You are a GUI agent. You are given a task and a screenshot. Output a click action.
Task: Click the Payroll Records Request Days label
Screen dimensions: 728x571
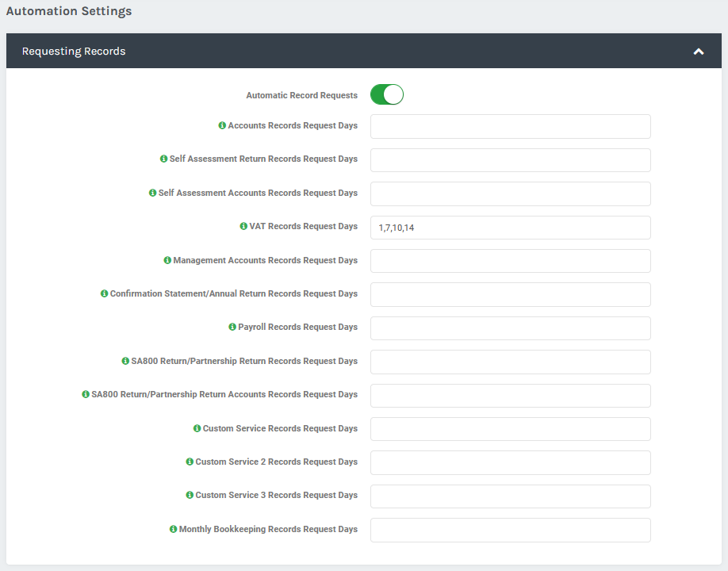click(x=297, y=327)
